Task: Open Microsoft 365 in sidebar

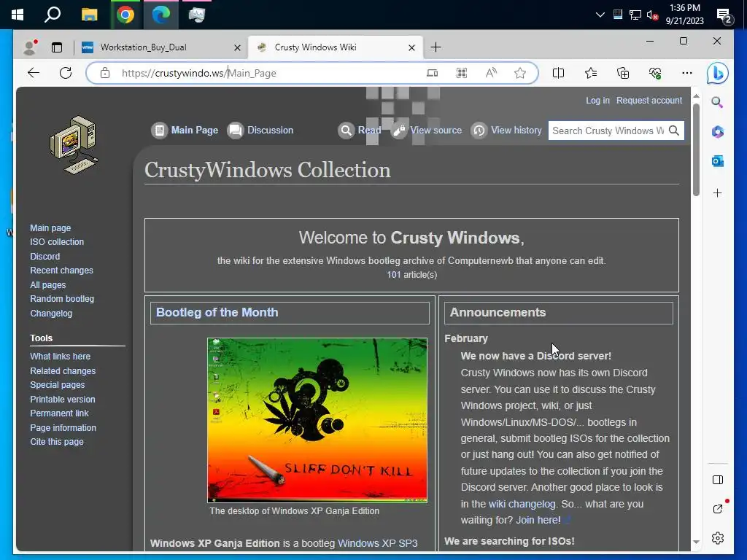Action: click(718, 132)
